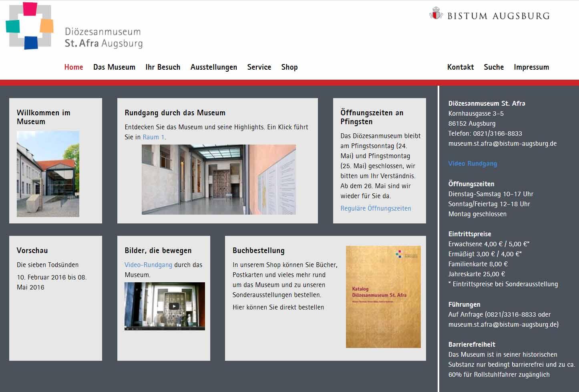
Task: Go to the Ausstellungen menu item
Action: pos(213,67)
